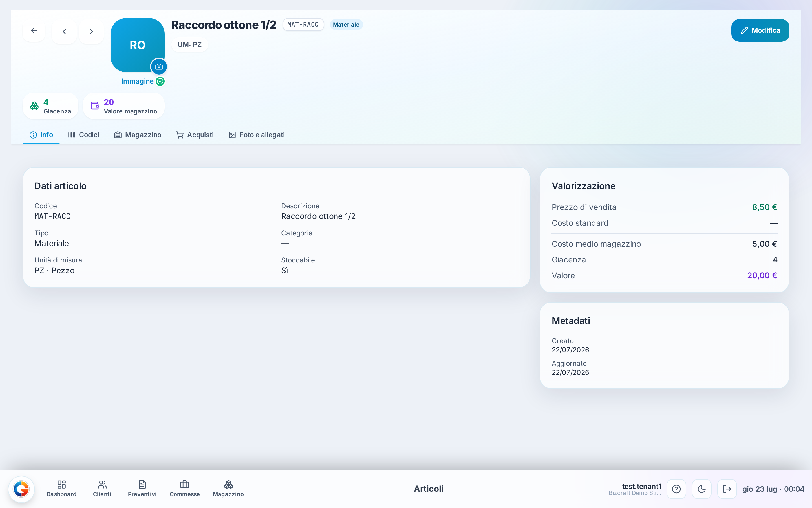
Task: Toggle dark mode moon icon
Action: click(701, 489)
